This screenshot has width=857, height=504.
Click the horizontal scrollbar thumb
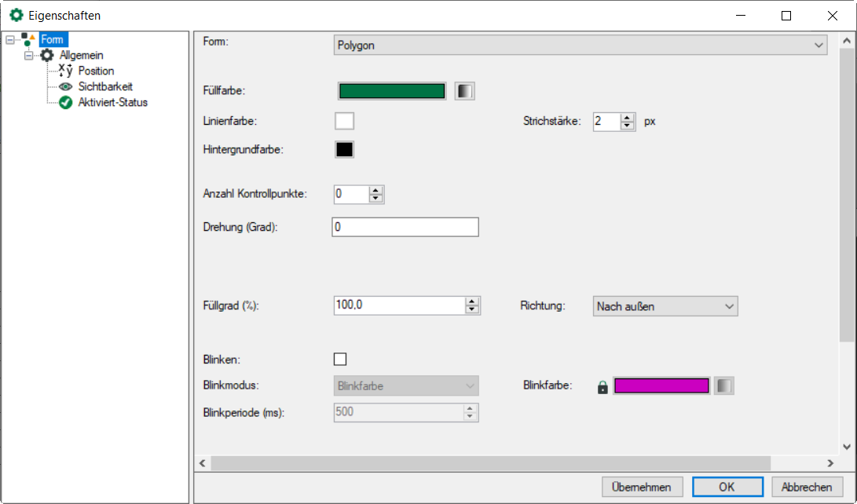491,464
